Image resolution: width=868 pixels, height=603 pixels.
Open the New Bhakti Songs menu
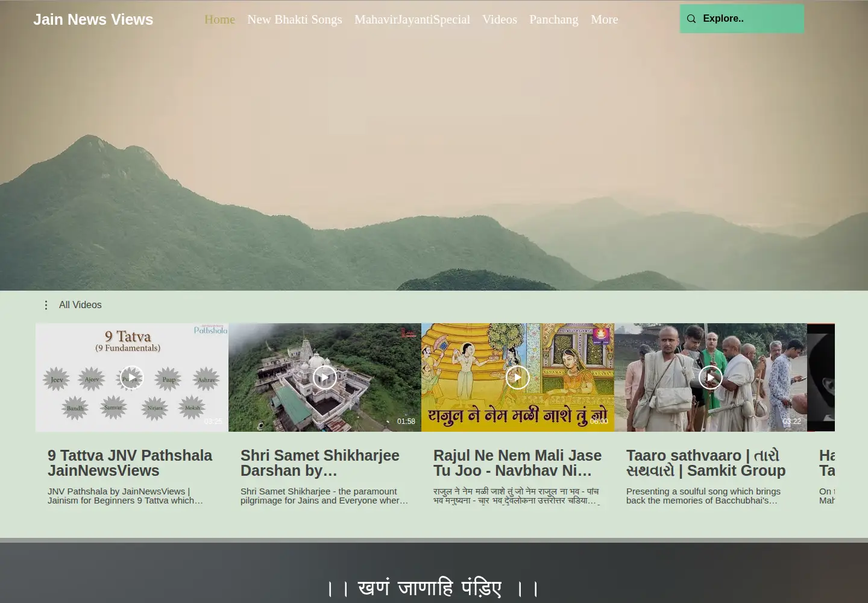[x=294, y=19]
